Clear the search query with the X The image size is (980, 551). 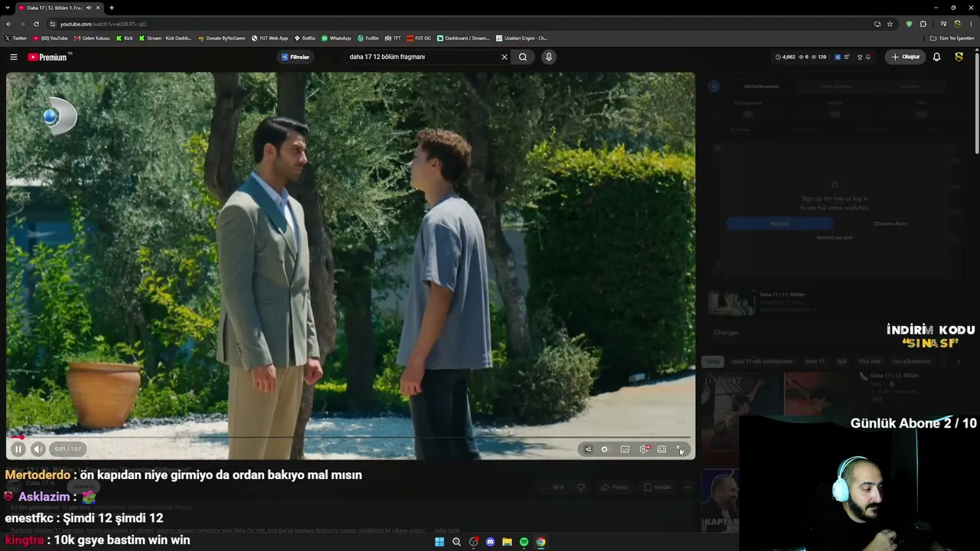click(x=505, y=57)
